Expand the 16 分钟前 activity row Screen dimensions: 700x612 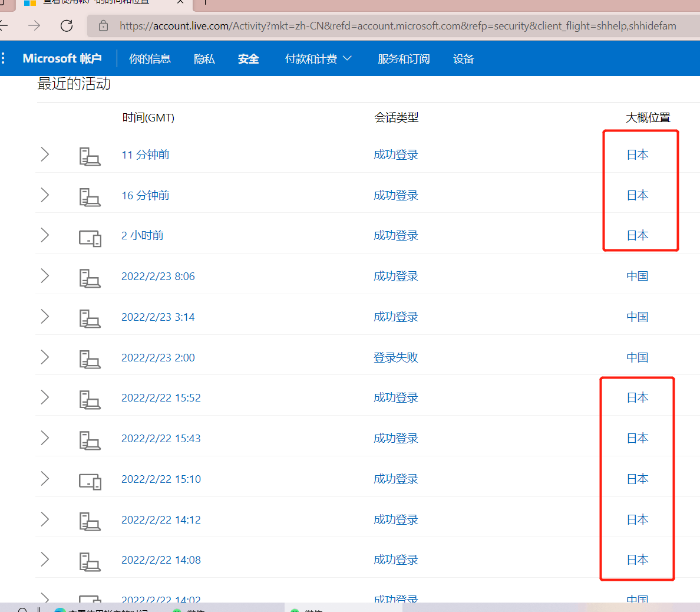pos(45,195)
